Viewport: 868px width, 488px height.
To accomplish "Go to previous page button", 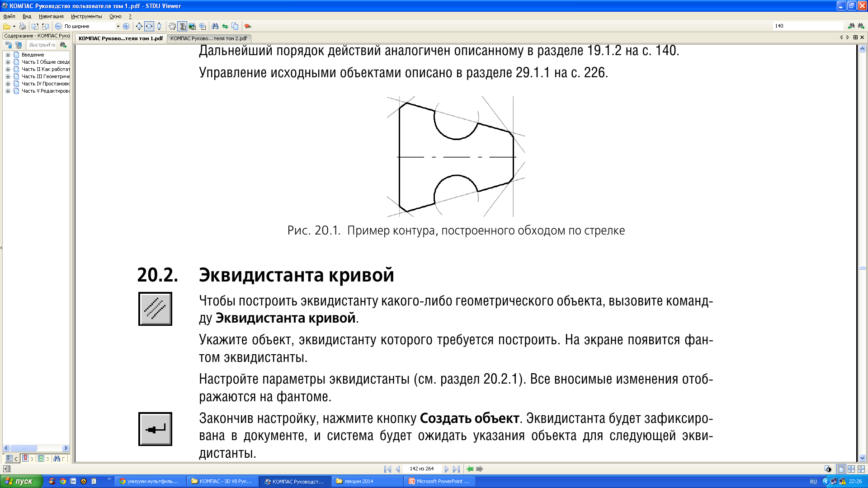I will click(x=397, y=469).
